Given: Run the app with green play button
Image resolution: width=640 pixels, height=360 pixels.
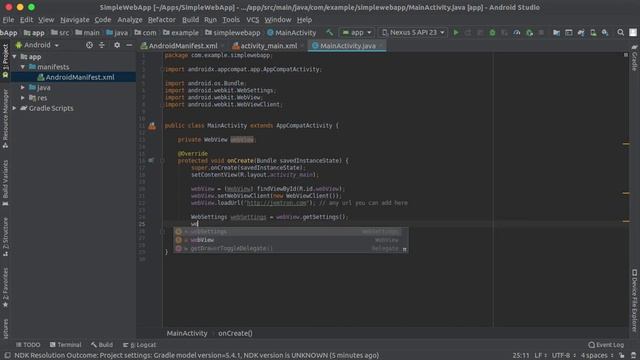Looking at the screenshot, I should pyautogui.click(x=456, y=32).
